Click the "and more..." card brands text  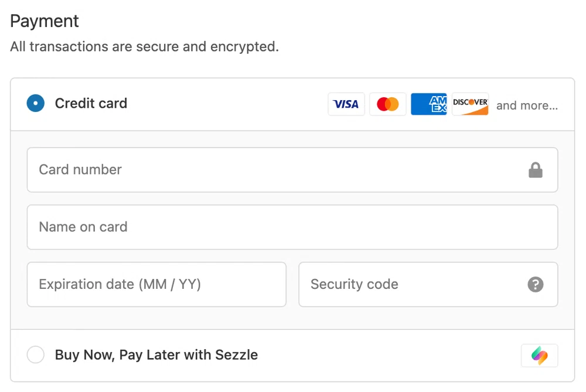pos(527,106)
